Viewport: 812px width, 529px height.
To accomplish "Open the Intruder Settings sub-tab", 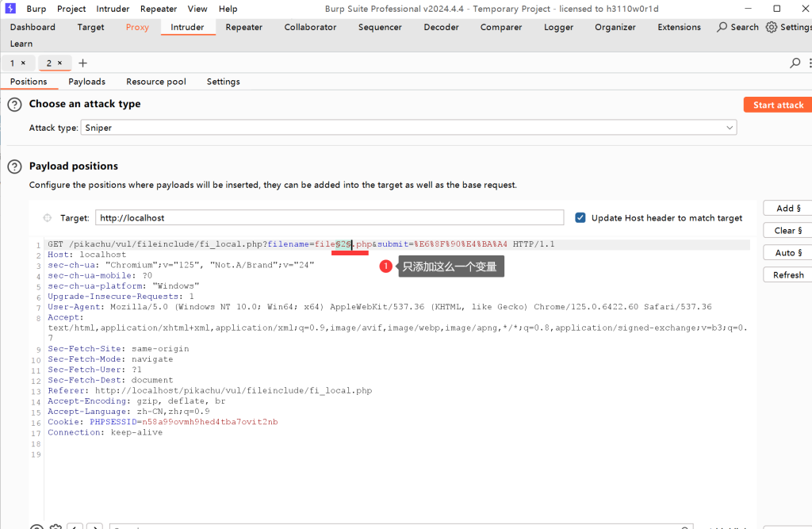I will [x=223, y=82].
